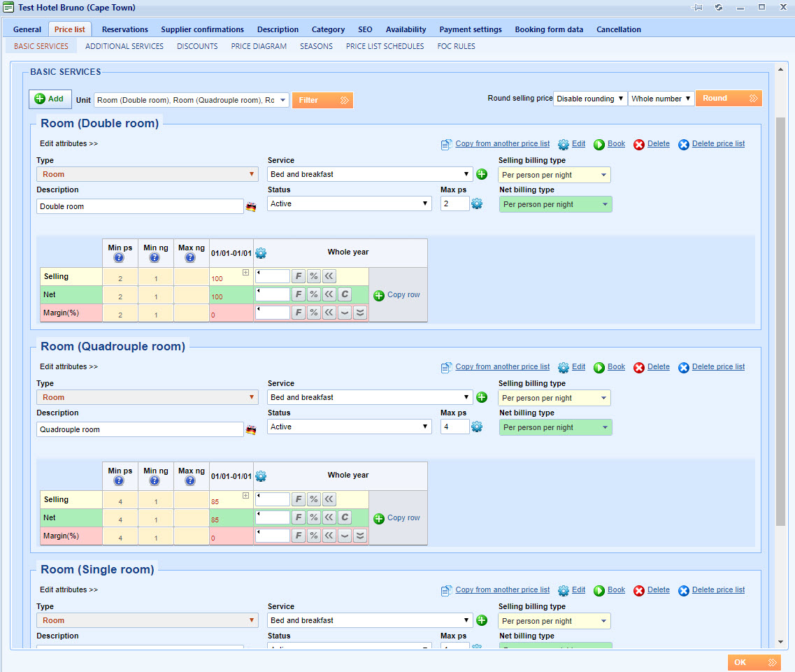Click the OK button

754,662
